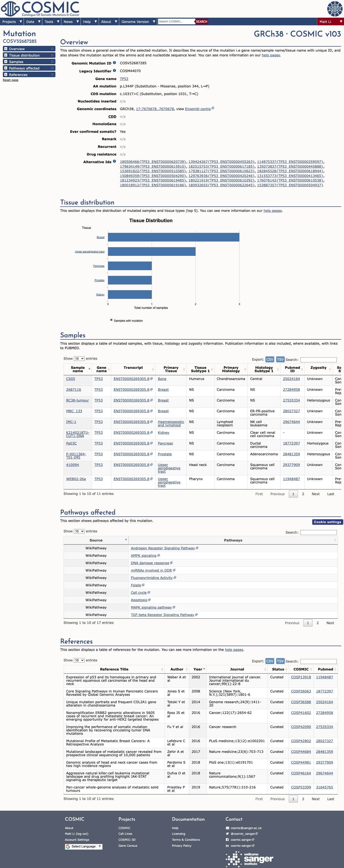Click the drag handle on the Tissue distribution sidebar item

point(52,55)
